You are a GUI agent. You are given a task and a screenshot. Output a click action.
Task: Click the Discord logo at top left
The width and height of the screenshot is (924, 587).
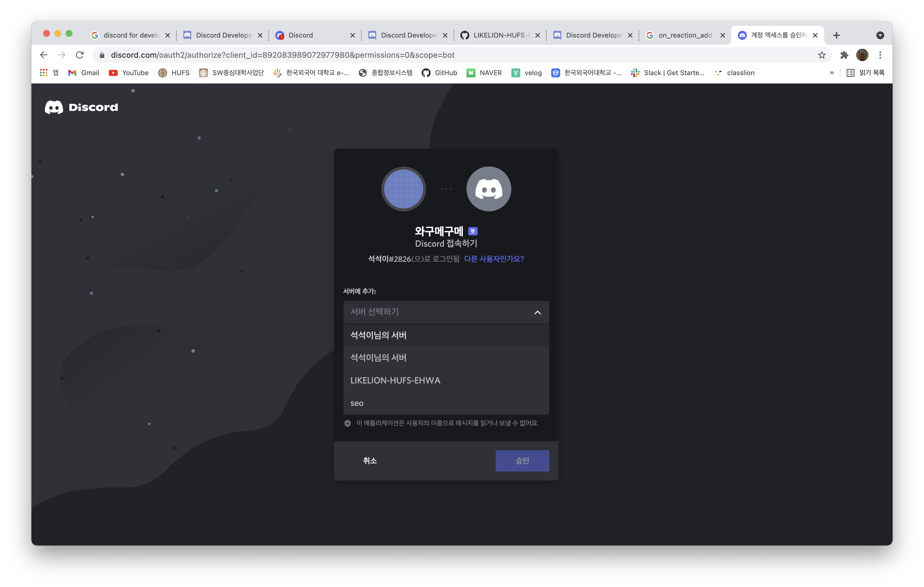81,107
